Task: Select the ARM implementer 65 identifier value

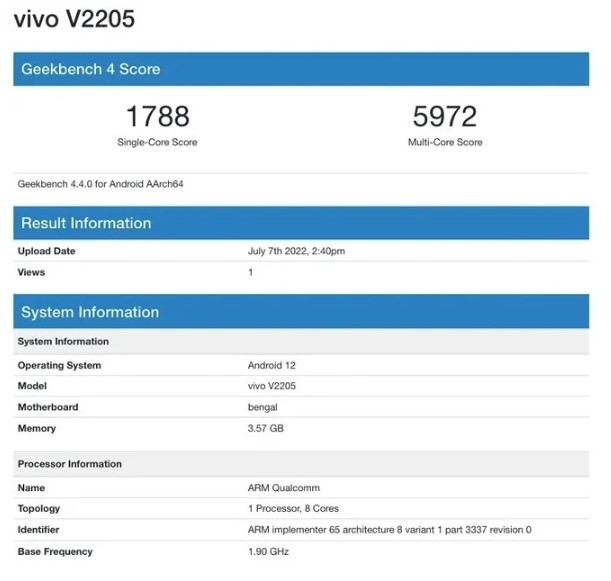Action: [x=390, y=530]
